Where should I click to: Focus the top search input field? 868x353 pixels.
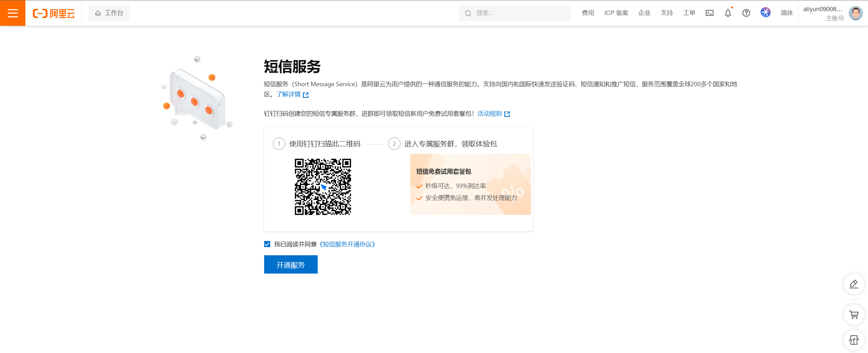[x=515, y=13]
